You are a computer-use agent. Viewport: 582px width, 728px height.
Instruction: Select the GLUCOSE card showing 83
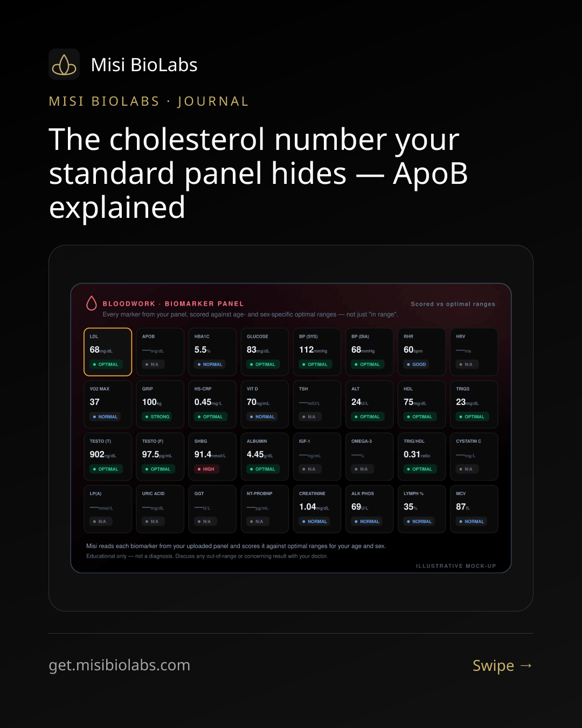[x=265, y=352]
